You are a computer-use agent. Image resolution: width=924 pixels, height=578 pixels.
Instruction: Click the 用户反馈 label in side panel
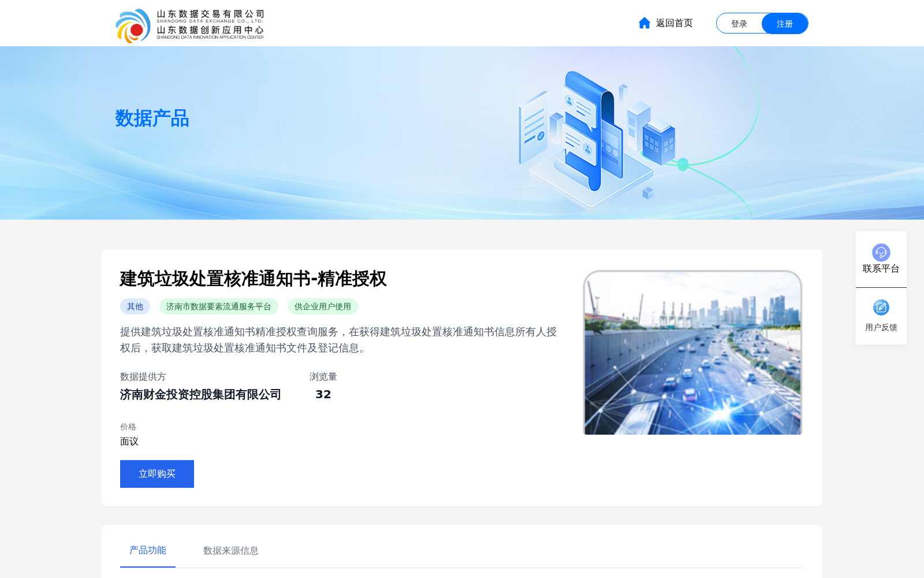881,327
